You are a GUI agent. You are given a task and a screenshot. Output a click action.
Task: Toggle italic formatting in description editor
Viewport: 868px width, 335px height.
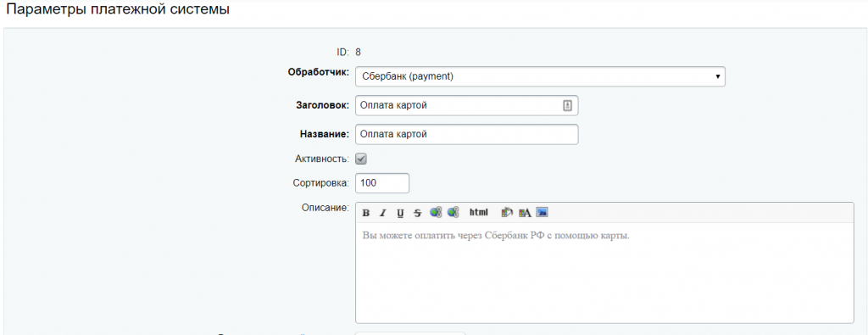(382, 213)
